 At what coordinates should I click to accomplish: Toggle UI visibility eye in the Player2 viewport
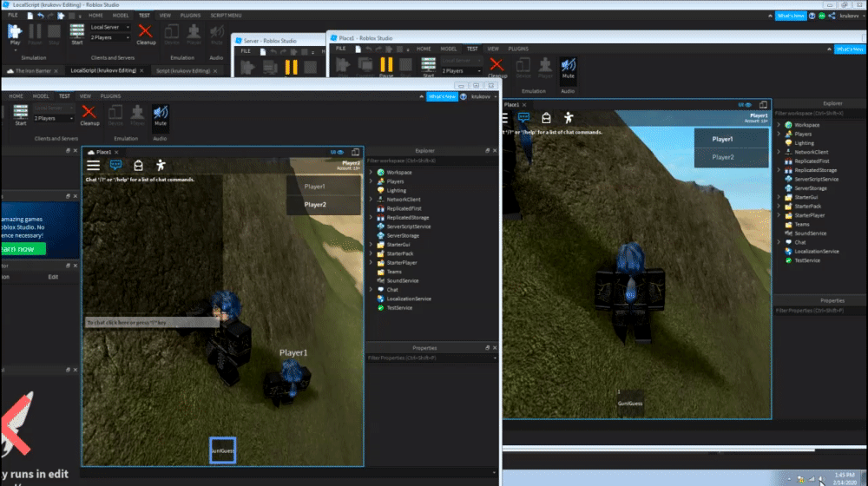337,152
